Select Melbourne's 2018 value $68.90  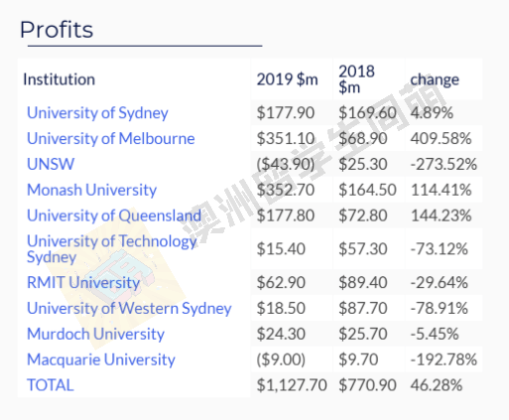[363, 138]
